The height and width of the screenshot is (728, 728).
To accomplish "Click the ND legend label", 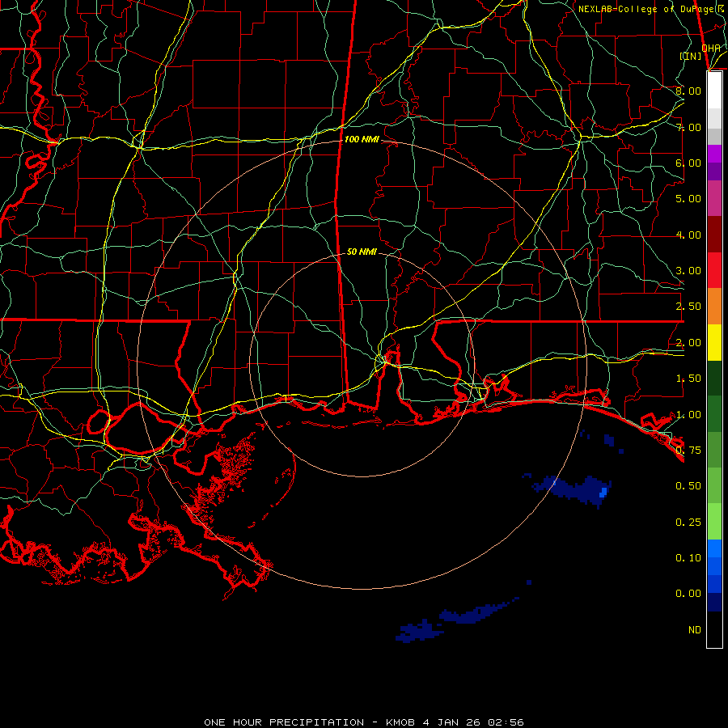I will [695, 630].
